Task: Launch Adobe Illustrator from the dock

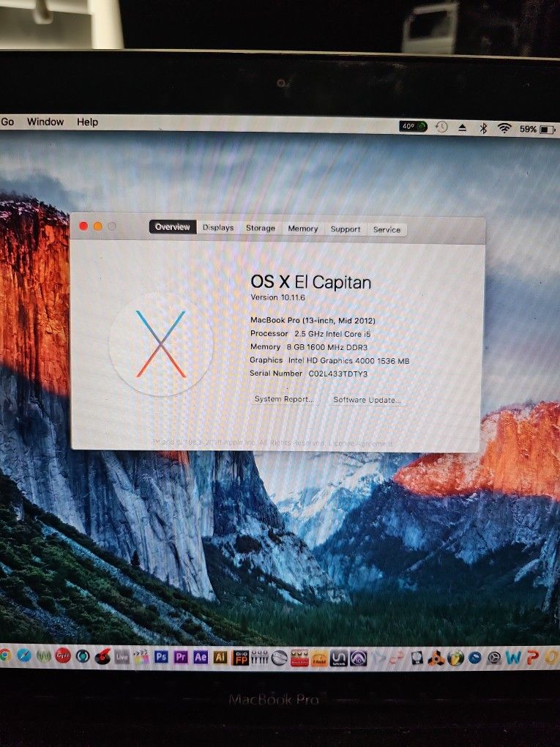Action: pos(220,657)
